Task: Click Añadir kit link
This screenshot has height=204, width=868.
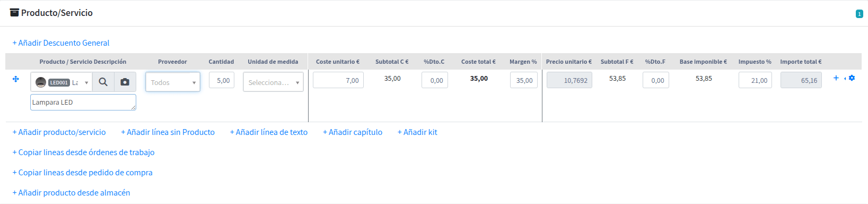Action: (x=417, y=132)
